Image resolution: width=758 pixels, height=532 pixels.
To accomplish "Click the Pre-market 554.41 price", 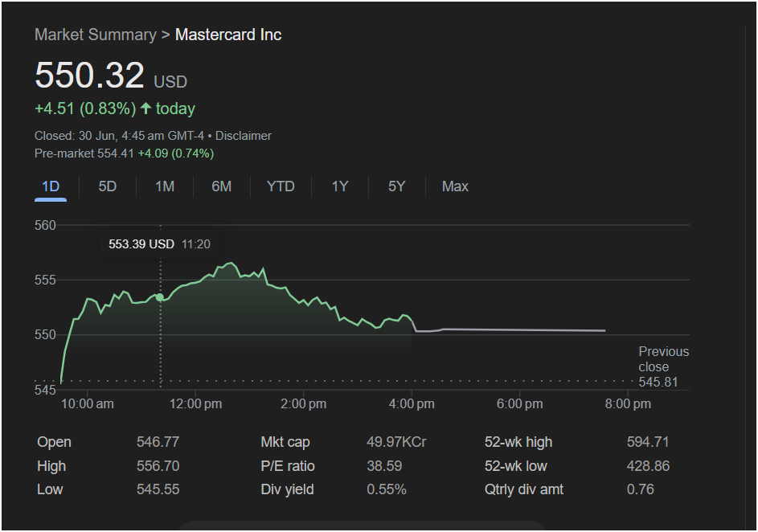I will pos(84,153).
